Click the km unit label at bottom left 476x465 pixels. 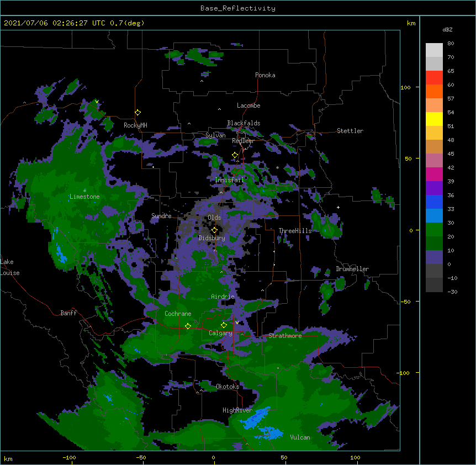point(8,459)
